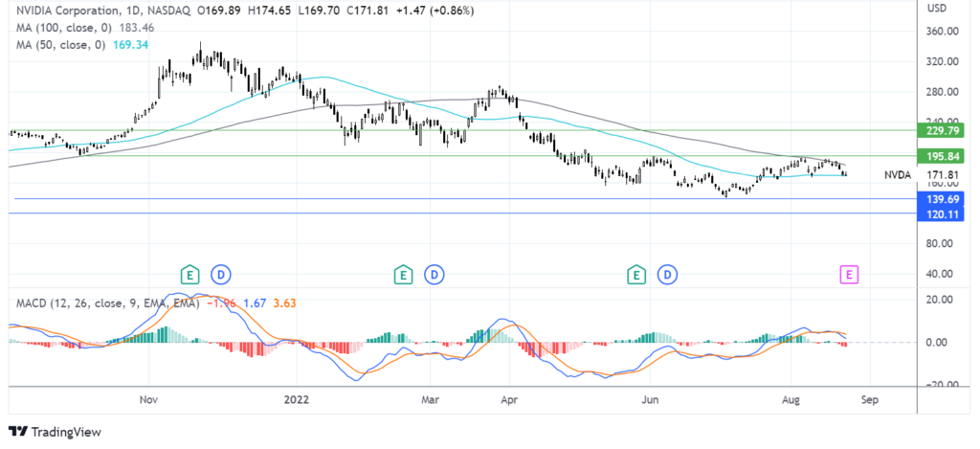Click the Apr label on time axis
This screenshot has width=980, height=449.
[508, 399]
